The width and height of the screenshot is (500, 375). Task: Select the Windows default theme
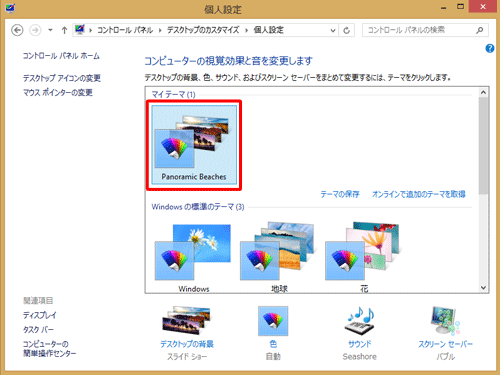[193, 257]
